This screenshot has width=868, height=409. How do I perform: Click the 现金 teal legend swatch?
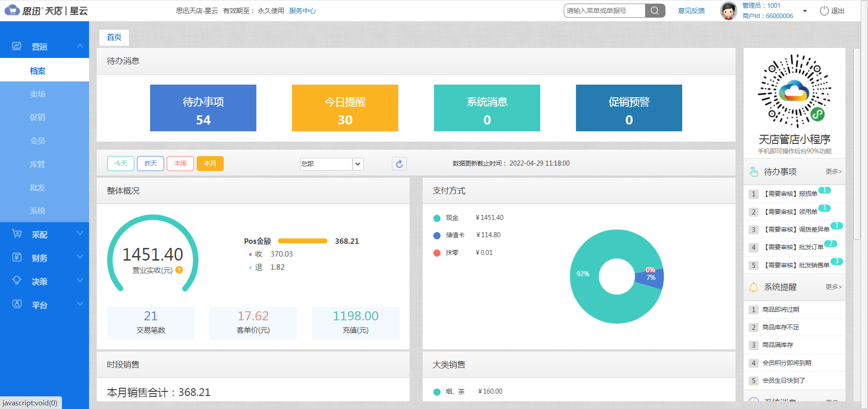pyautogui.click(x=437, y=218)
